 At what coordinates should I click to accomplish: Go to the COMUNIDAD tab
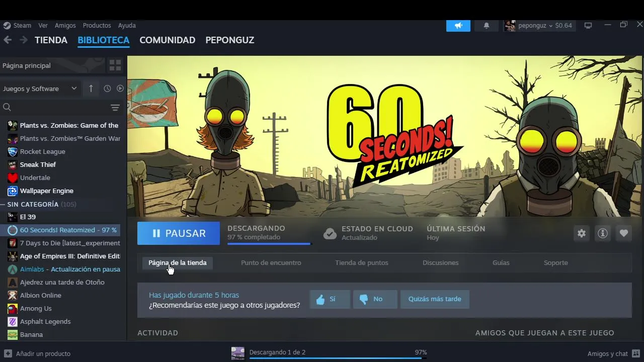(x=168, y=40)
